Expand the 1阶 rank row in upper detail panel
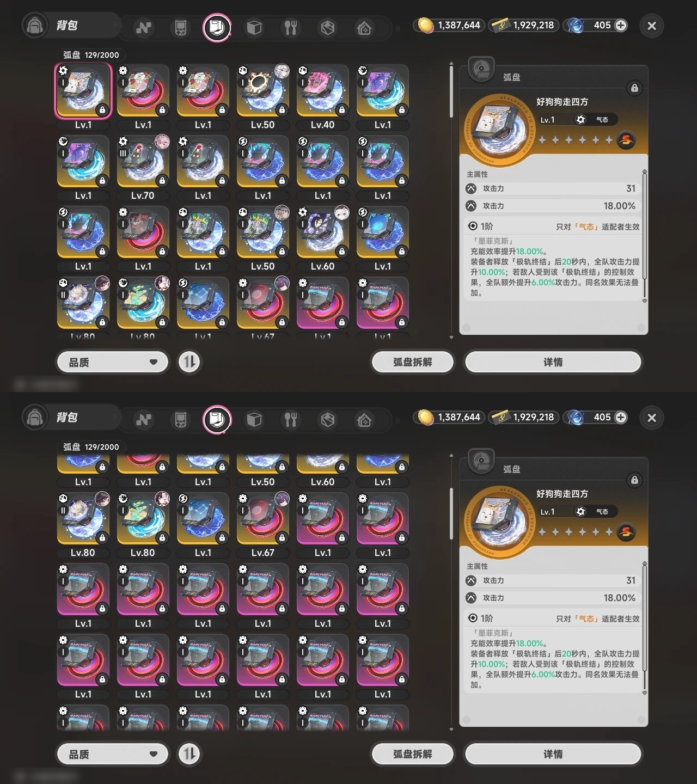Image resolution: width=697 pixels, height=784 pixels. pos(553,226)
